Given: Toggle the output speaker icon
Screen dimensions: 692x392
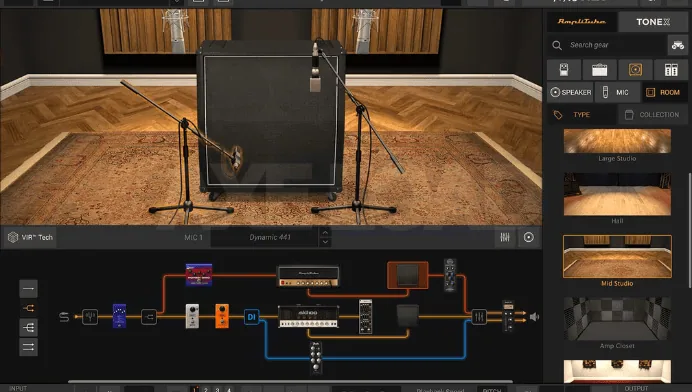Looking at the screenshot, I should click(x=534, y=317).
